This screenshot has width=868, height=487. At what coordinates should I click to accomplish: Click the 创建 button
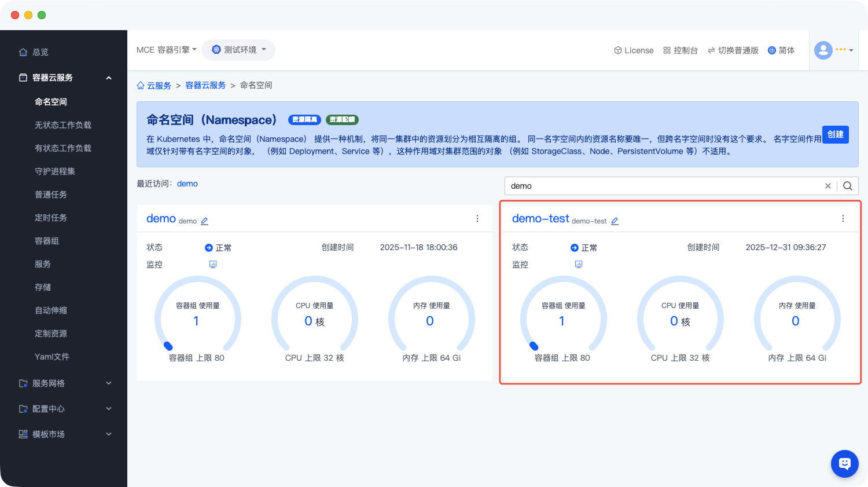pyautogui.click(x=835, y=134)
